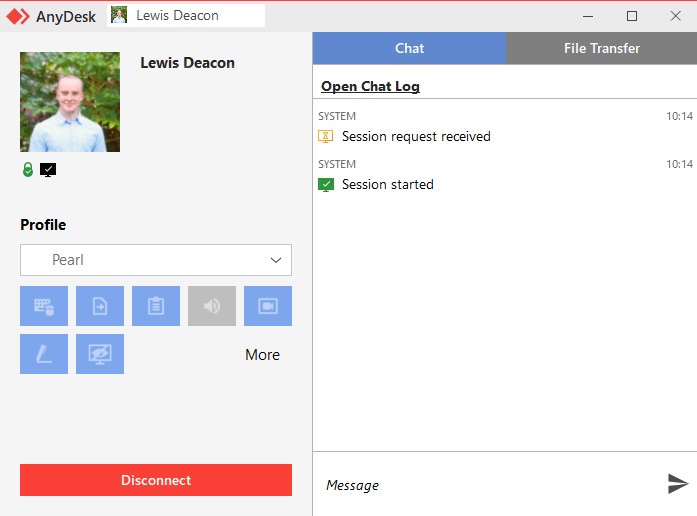Click into the Message input field
The image size is (697, 516).
point(490,485)
